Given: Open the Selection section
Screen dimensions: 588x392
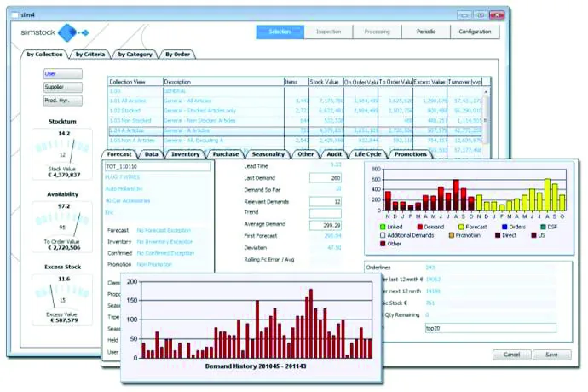Looking at the screenshot, I should 280,32.
